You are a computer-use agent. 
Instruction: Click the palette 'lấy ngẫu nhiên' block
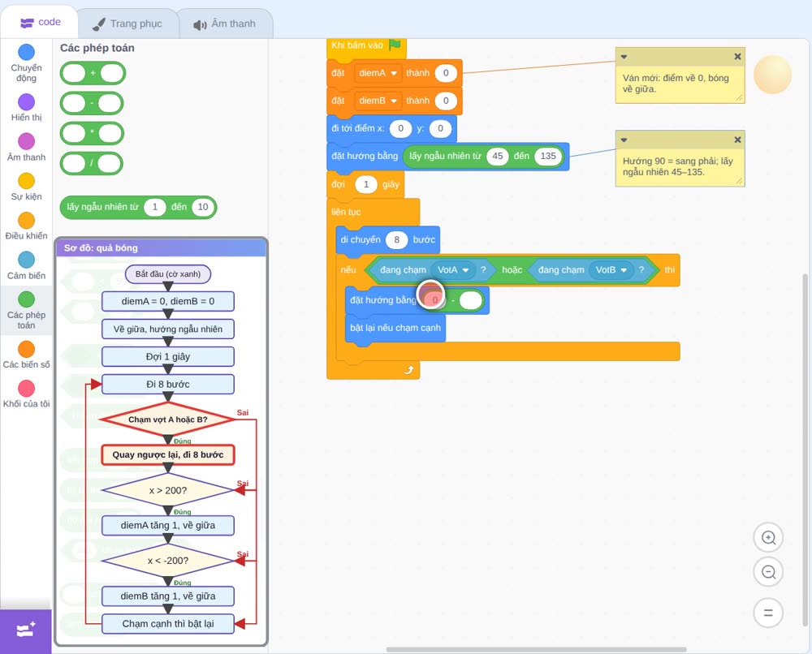click(x=138, y=207)
